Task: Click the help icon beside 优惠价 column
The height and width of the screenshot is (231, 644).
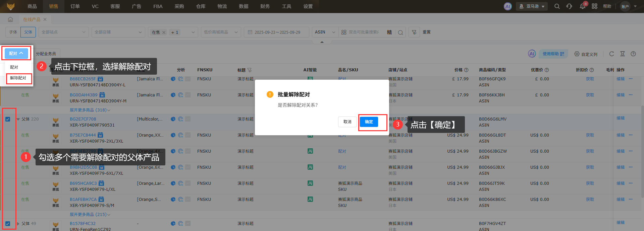Action: point(547,70)
